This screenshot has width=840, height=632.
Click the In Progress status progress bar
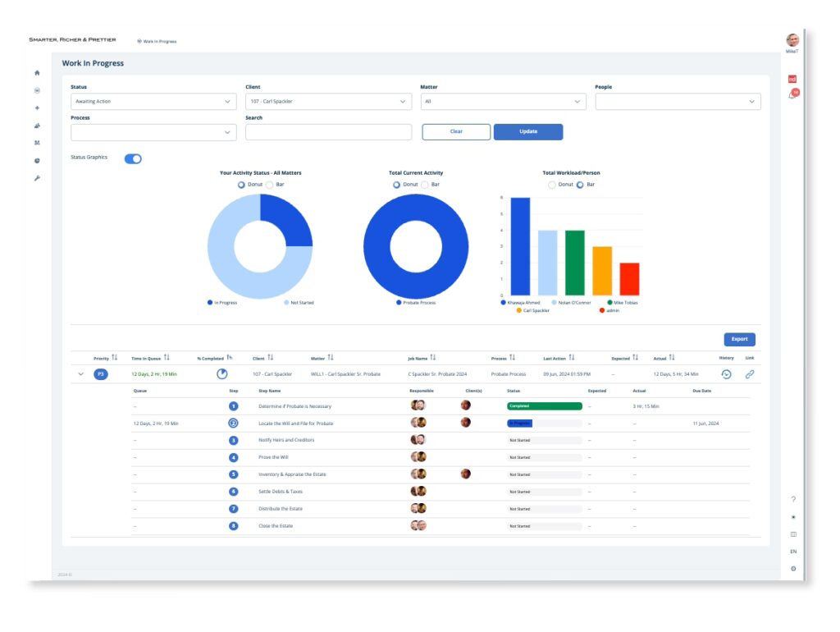544,424
